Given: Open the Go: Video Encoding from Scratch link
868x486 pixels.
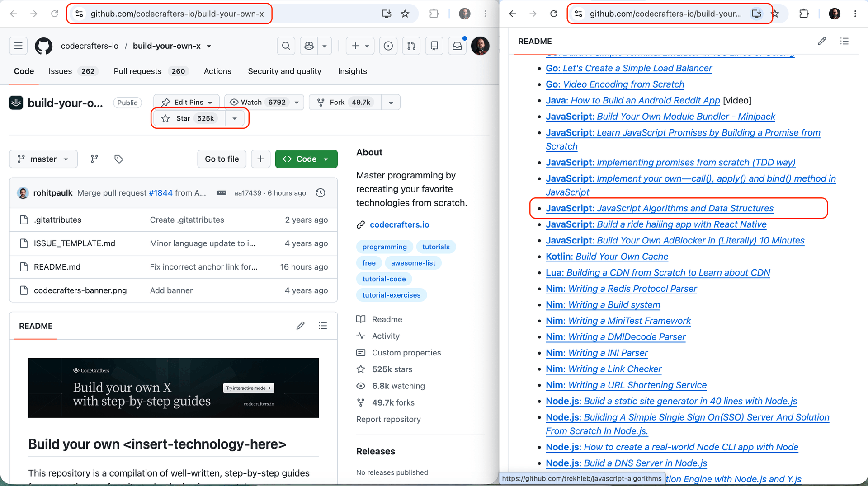Looking at the screenshot, I should [615, 84].
